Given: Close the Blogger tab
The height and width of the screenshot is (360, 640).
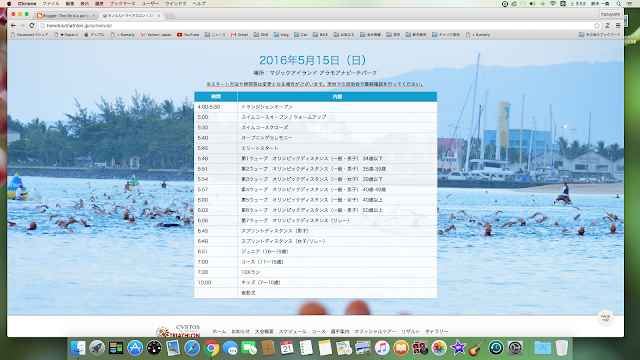Looking at the screenshot, I should (94, 16).
